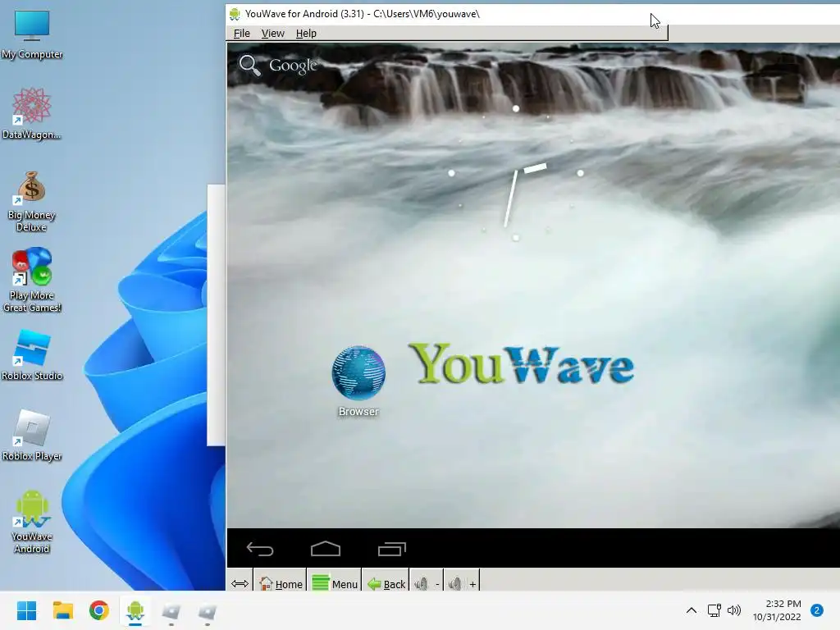Tap the Google search magnifier icon

(x=249, y=66)
